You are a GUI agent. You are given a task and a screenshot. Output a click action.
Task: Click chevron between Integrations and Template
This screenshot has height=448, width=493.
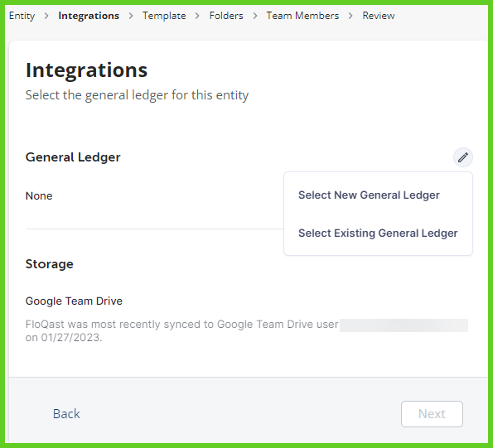click(131, 16)
